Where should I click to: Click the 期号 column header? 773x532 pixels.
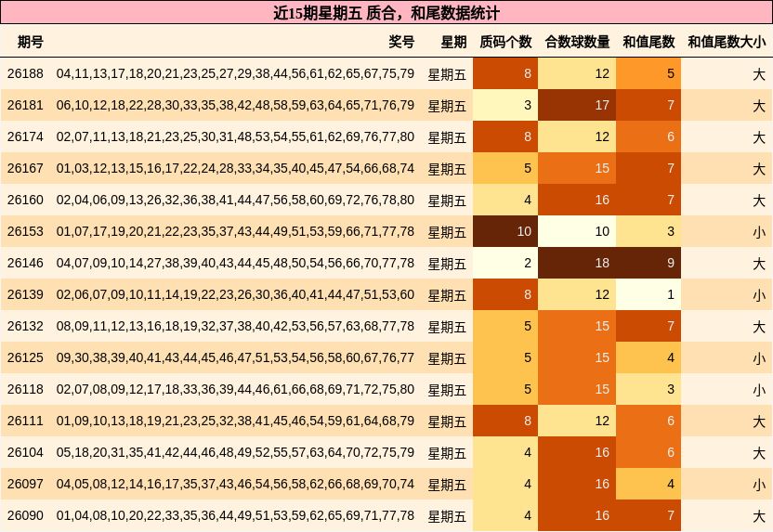[x=30, y=42]
